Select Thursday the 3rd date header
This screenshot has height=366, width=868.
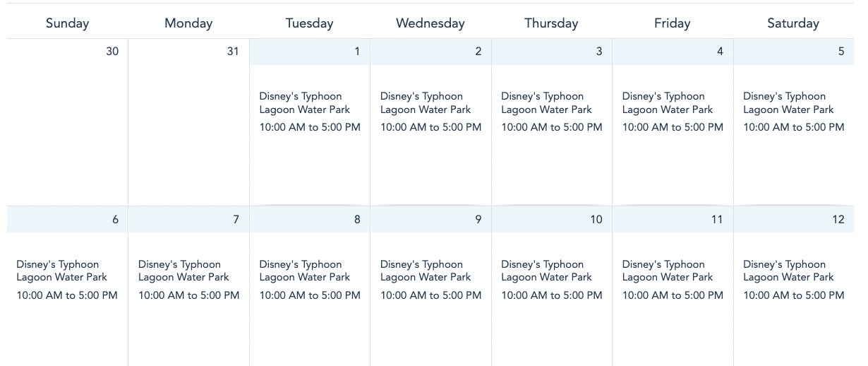pos(599,52)
